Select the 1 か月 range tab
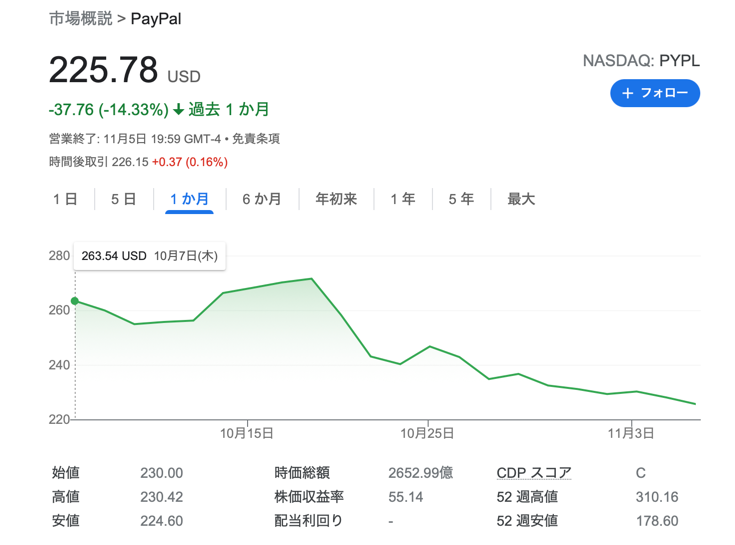 (189, 199)
